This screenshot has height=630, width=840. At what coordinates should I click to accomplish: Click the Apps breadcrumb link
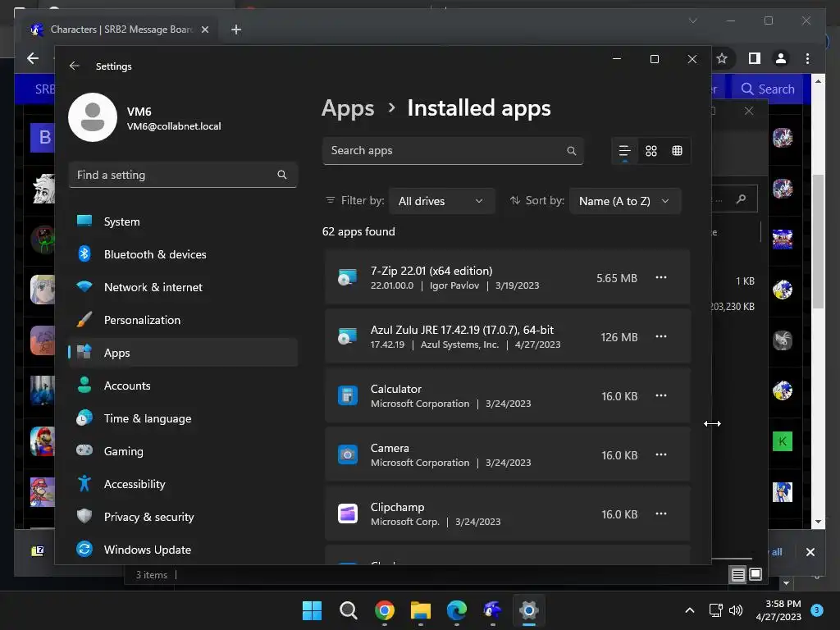tap(348, 108)
